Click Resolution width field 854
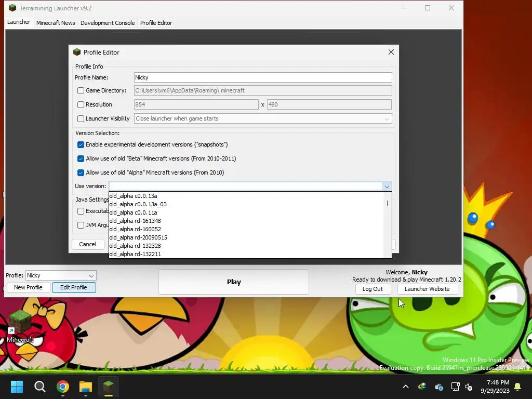The width and height of the screenshot is (532, 399). click(x=196, y=104)
